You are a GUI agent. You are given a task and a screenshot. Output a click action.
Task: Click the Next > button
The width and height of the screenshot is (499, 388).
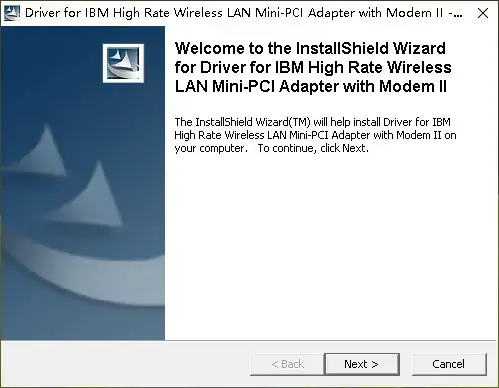[x=362, y=364]
